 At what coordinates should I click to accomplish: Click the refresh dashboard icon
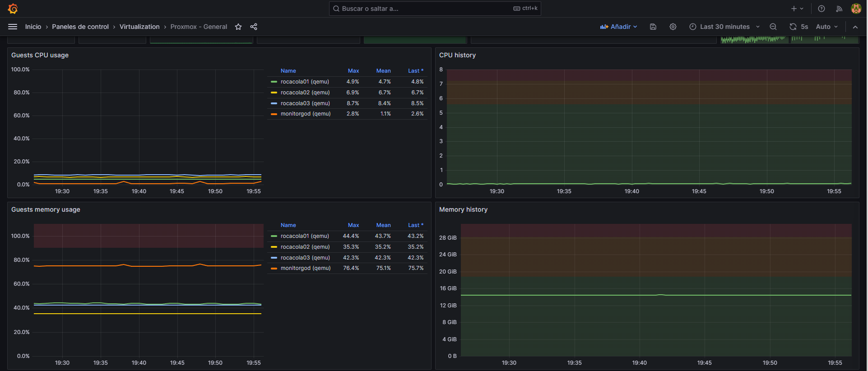(793, 27)
